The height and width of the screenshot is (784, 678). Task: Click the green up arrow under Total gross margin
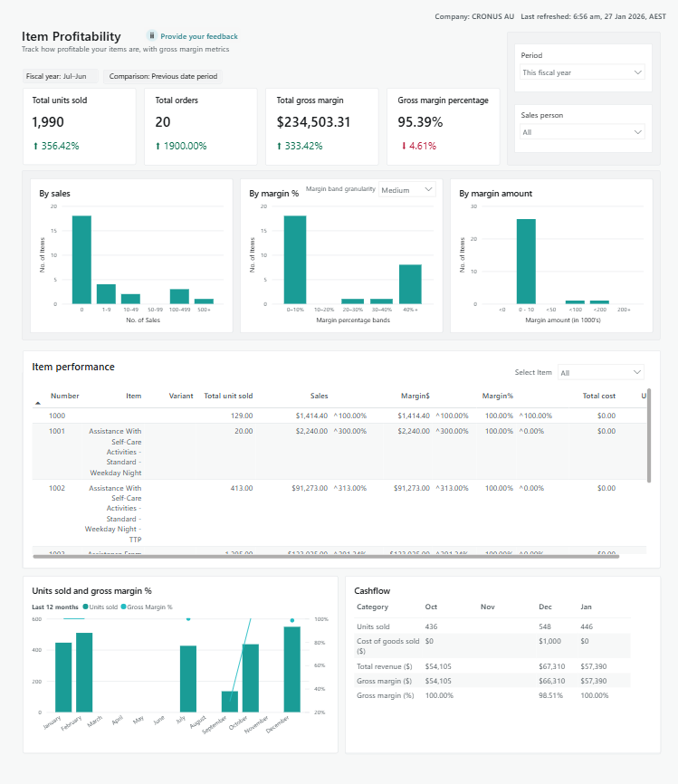[280, 146]
